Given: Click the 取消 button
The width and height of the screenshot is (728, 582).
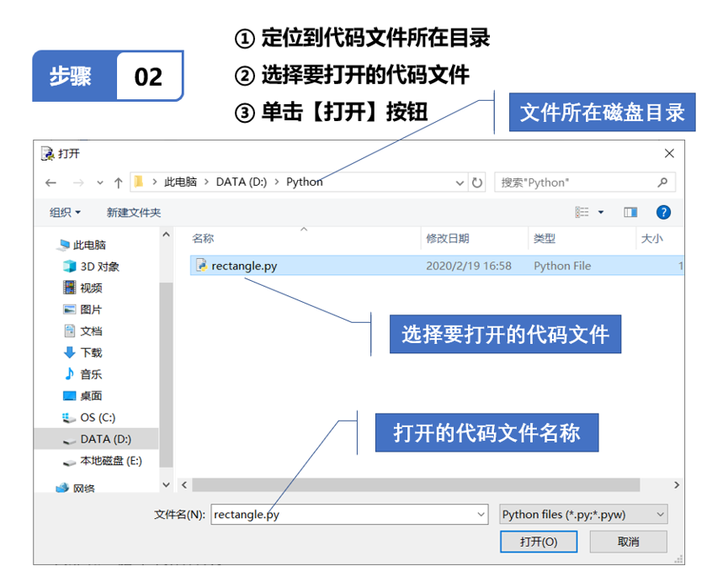Looking at the screenshot, I should 628,542.
